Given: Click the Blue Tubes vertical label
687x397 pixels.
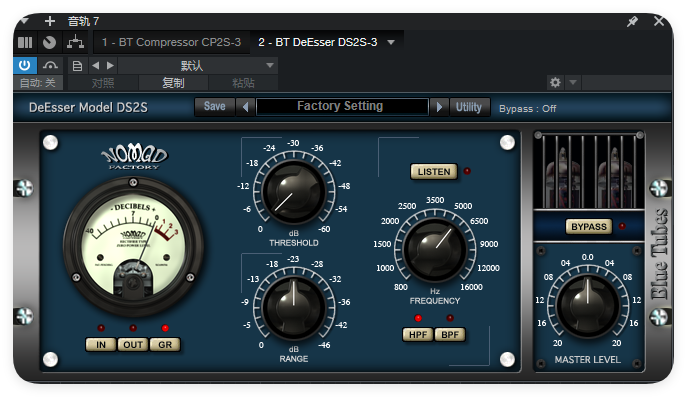Looking at the screenshot, I should [x=659, y=254].
